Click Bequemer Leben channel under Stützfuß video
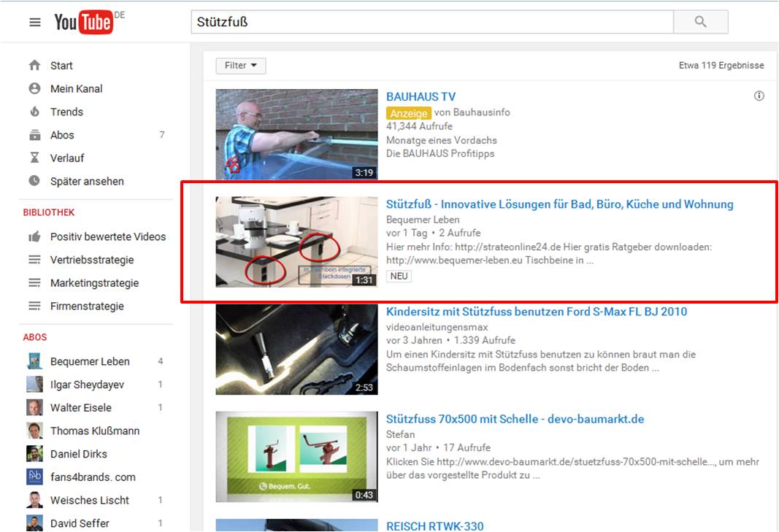 pyautogui.click(x=423, y=220)
